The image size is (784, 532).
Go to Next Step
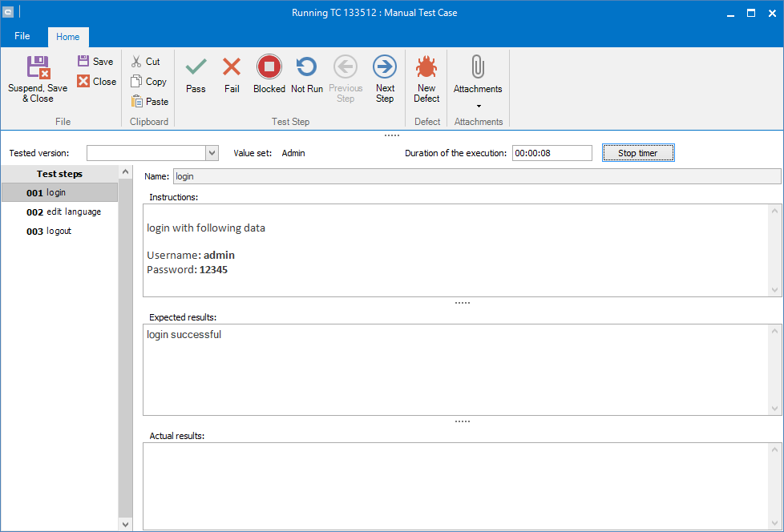pos(385,66)
